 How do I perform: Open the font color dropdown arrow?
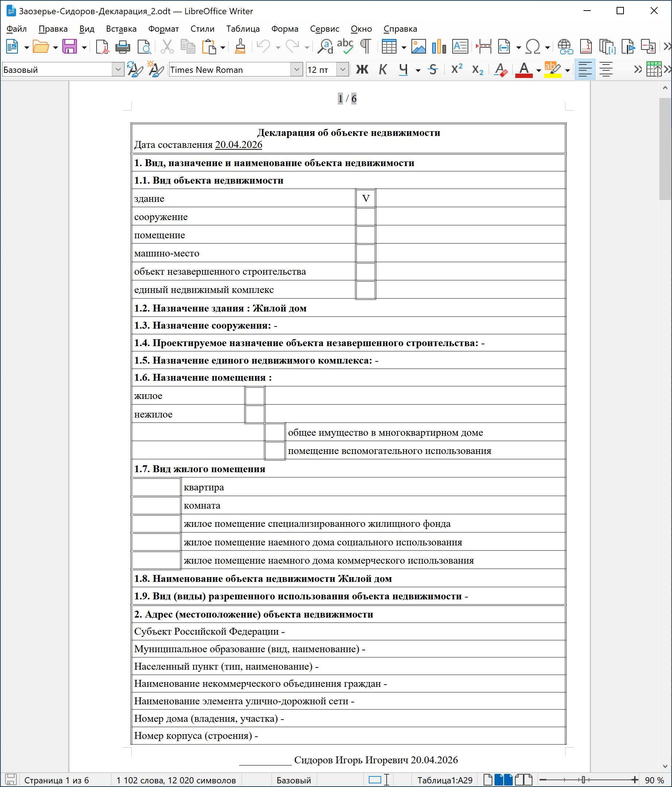538,70
